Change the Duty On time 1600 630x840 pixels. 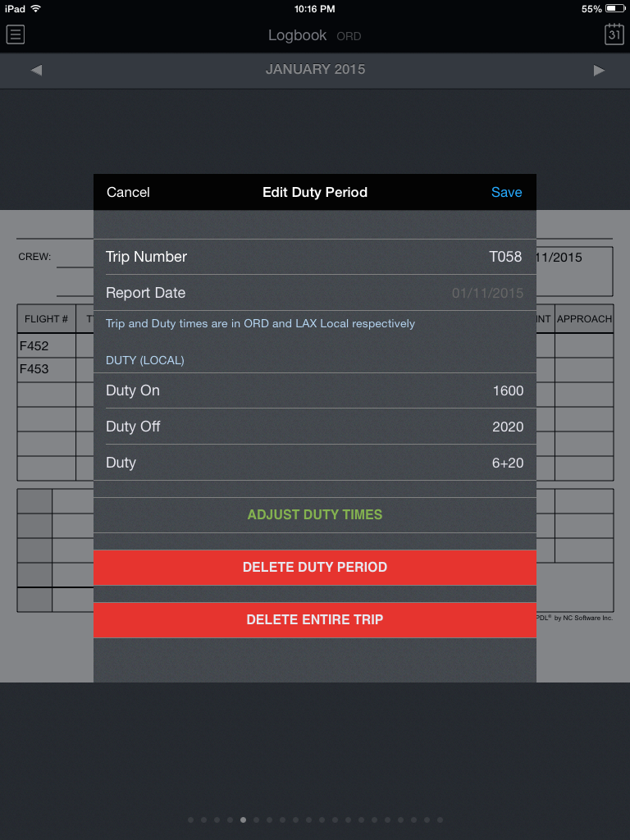(x=315, y=390)
